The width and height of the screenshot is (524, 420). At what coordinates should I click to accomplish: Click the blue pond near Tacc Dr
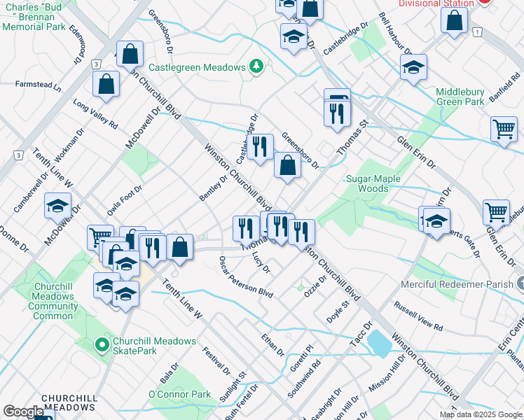[x=379, y=342]
